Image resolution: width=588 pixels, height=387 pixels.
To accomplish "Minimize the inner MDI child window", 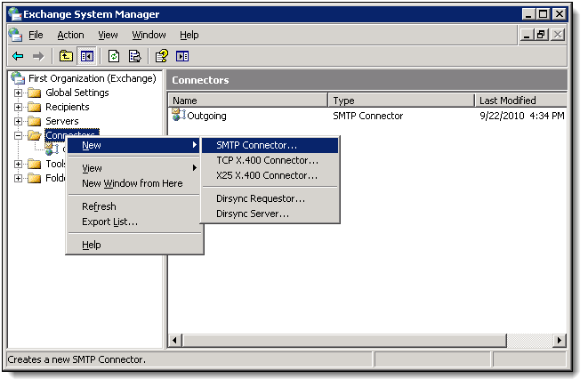I will pos(527,35).
